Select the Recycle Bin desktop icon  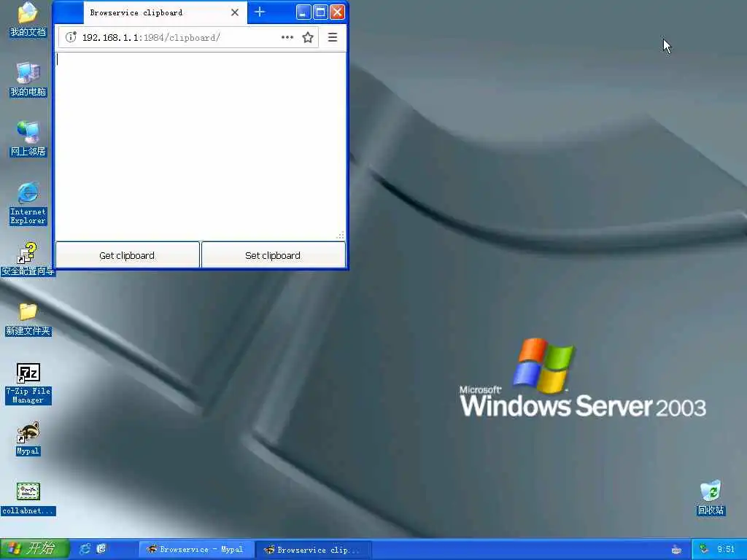point(711,498)
